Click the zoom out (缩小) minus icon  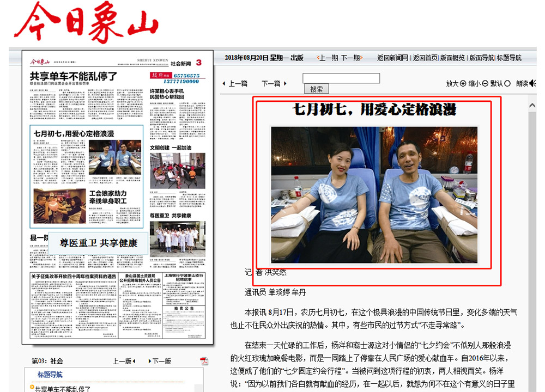(x=485, y=83)
